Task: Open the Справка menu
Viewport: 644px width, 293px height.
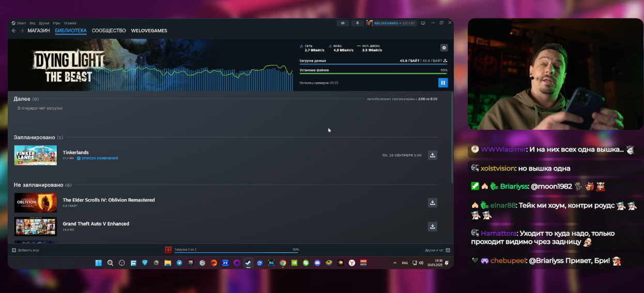Action: pos(70,23)
